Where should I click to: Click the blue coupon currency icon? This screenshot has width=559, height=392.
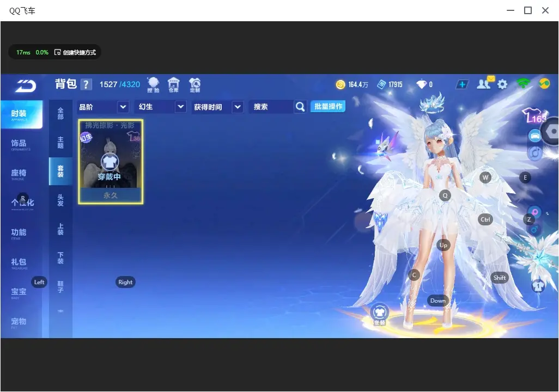(381, 84)
